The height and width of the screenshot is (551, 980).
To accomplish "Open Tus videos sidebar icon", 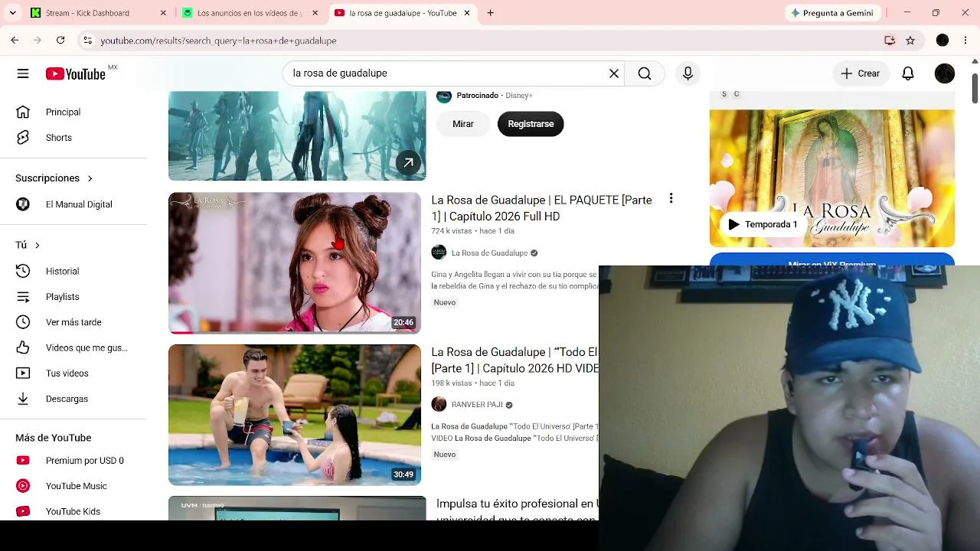I will 23,373.
